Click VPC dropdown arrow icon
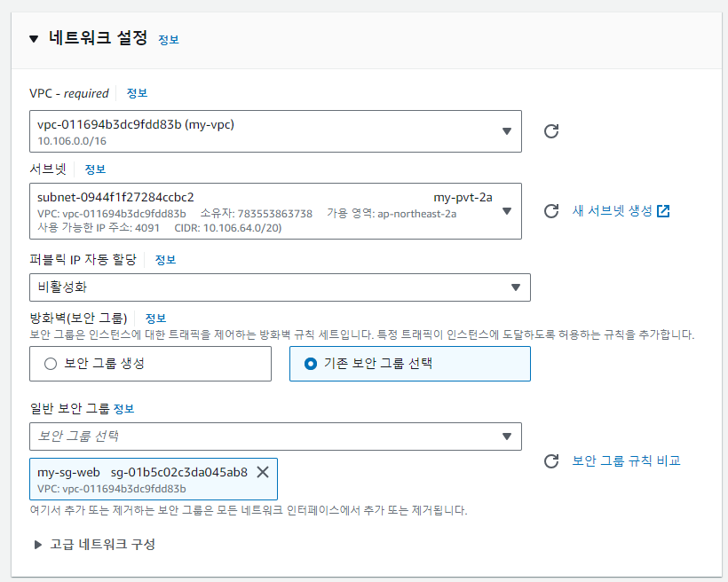Screen dimensions: 728x582 (507, 131)
